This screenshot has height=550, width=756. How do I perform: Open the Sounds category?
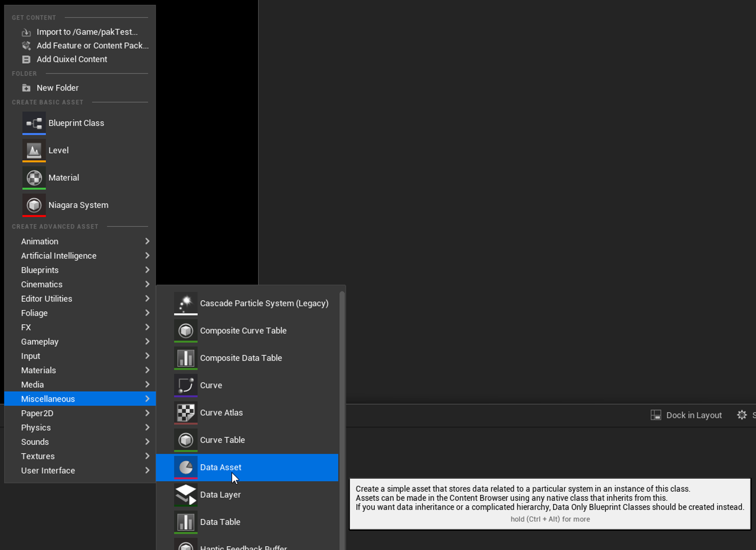(x=80, y=442)
